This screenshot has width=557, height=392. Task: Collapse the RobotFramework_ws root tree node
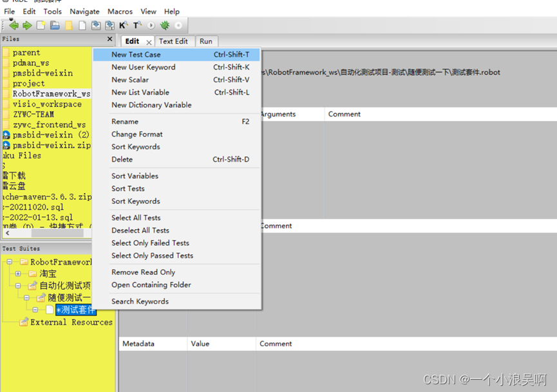(x=10, y=262)
